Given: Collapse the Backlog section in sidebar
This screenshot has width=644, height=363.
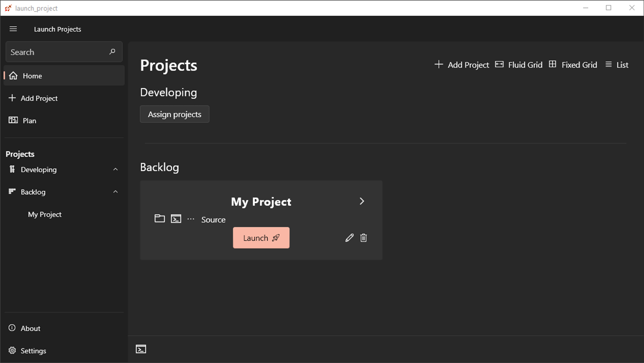Looking at the screenshot, I should 115,192.
